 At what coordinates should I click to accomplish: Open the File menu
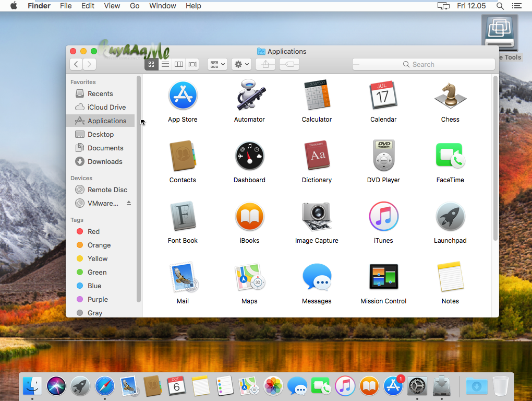point(66,6)
